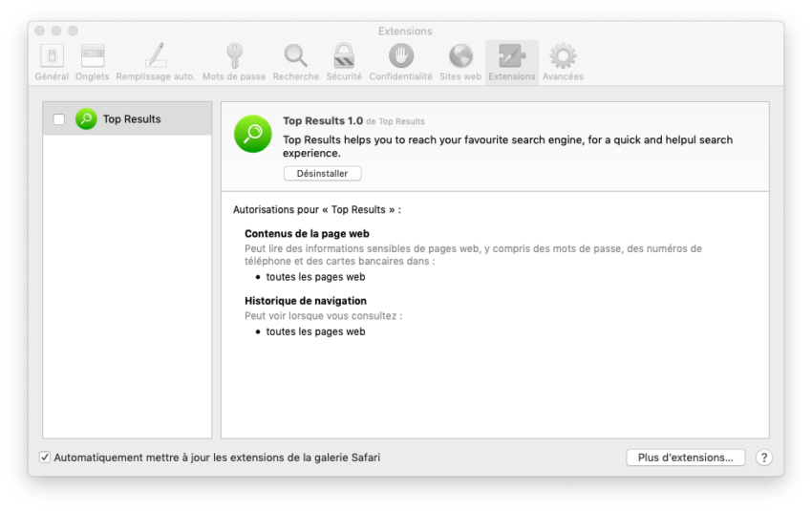Select the Extensions preferences tab
The image size is (812, 511).
coord(512,63)
